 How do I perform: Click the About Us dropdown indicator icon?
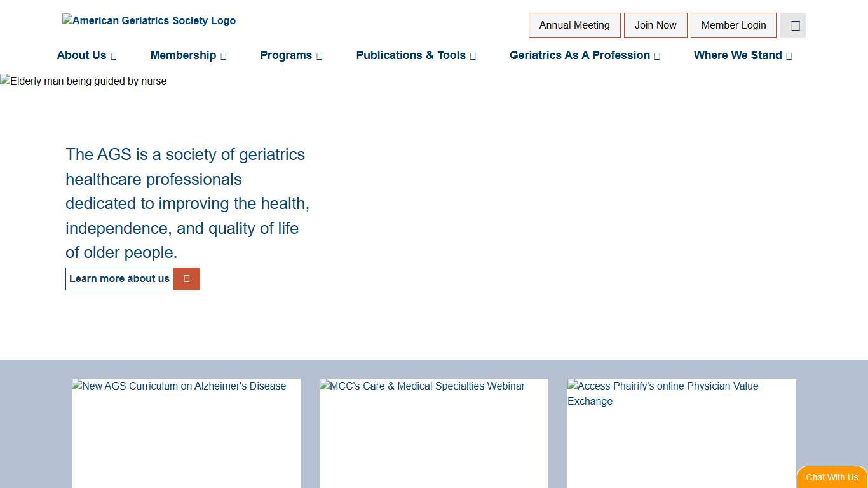pyautogui.click(x=113, y=56)
